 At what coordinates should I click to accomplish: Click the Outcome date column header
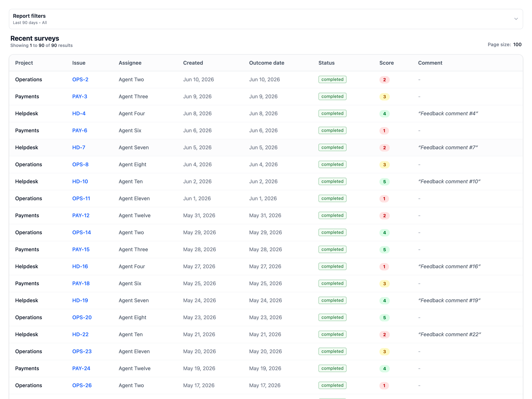pyautogui.click(x=267, y=63)
